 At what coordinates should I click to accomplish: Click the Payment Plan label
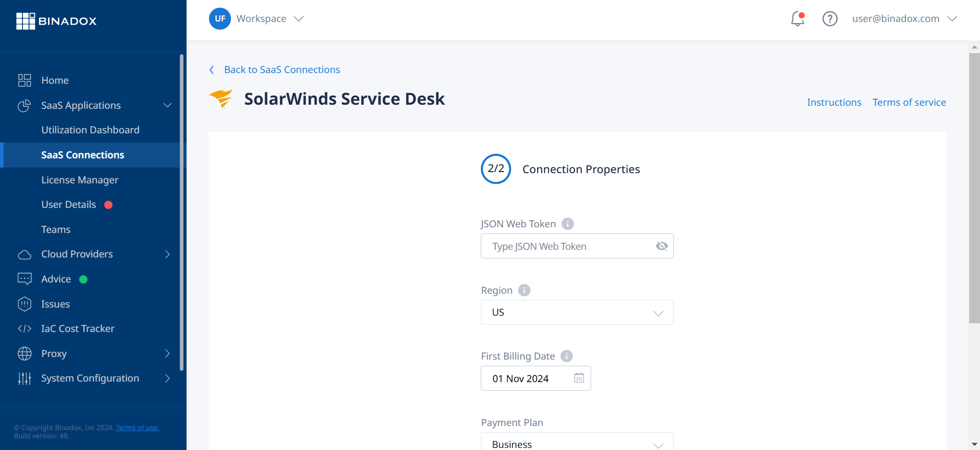[512, 422]
